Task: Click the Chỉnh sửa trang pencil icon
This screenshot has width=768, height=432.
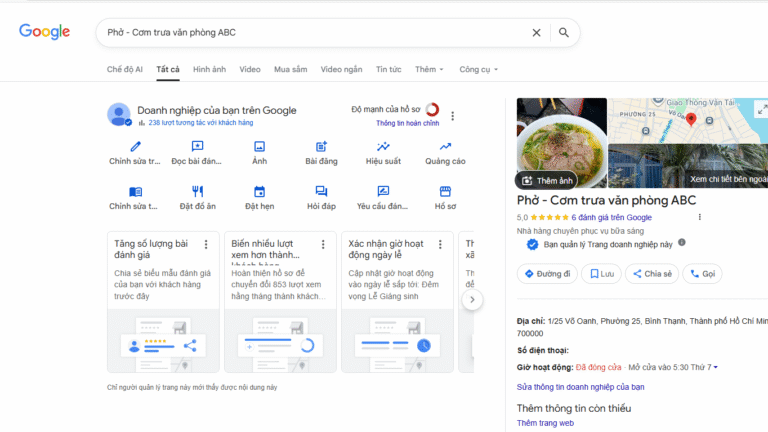Action: (134, 147)
